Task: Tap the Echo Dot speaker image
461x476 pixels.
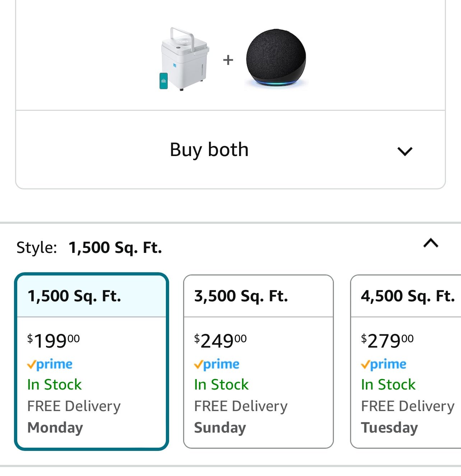Action: [276, 58]
